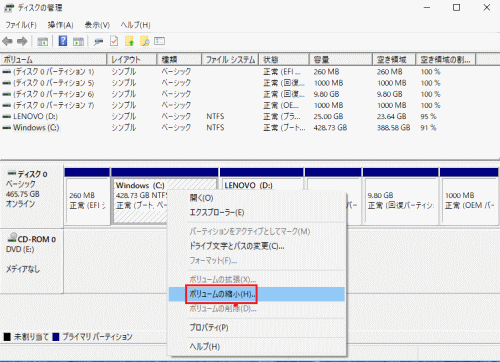Click the 388.58 GB free space cell
The image size is (500, 362).
393,128
